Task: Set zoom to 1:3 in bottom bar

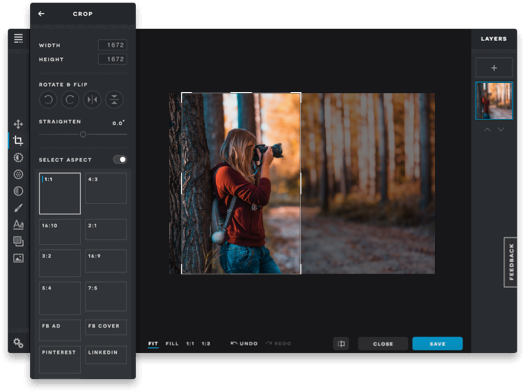Action: (x=206, y=344)
